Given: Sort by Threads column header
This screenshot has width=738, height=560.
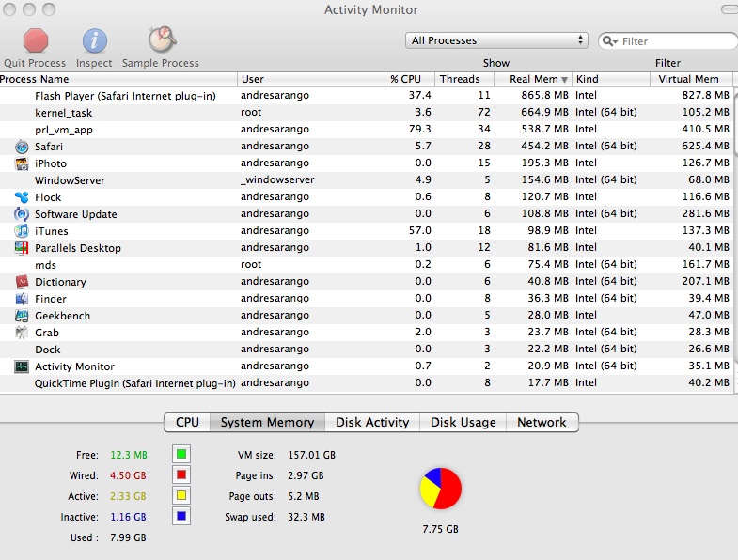Looking at the screenshot, I should 464,79.
